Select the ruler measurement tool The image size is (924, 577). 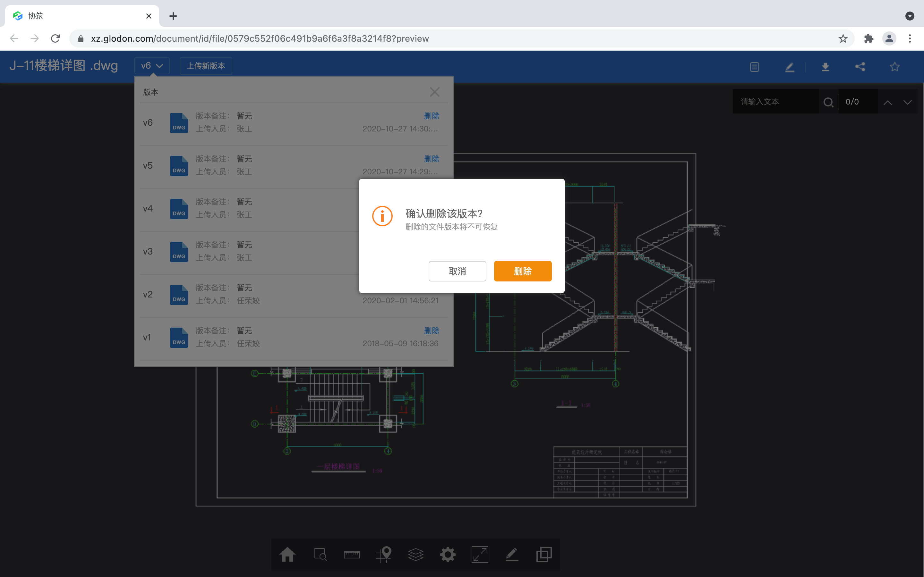coord(351,554)
